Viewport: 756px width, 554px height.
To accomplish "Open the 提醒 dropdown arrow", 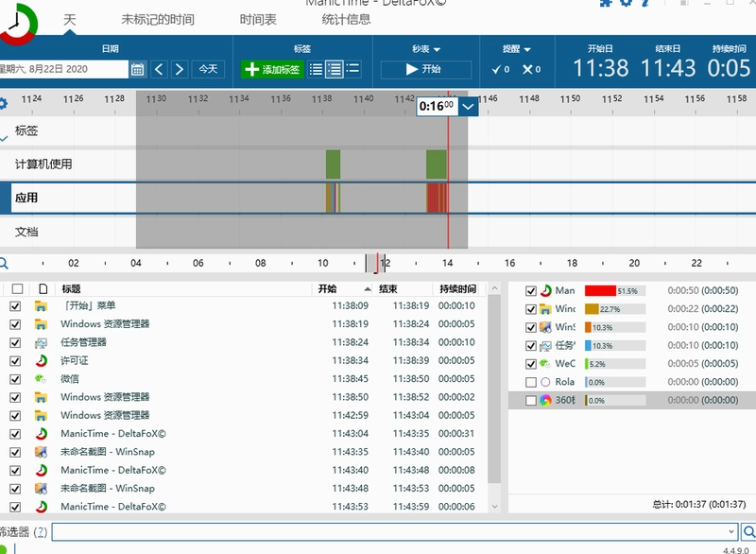I will tap(527, 49).
